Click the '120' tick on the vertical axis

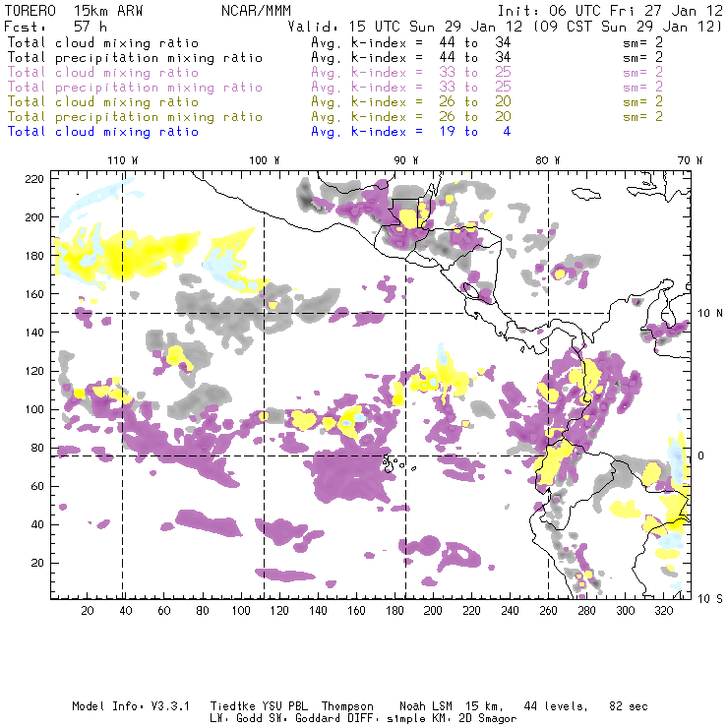tap(33, 371)
